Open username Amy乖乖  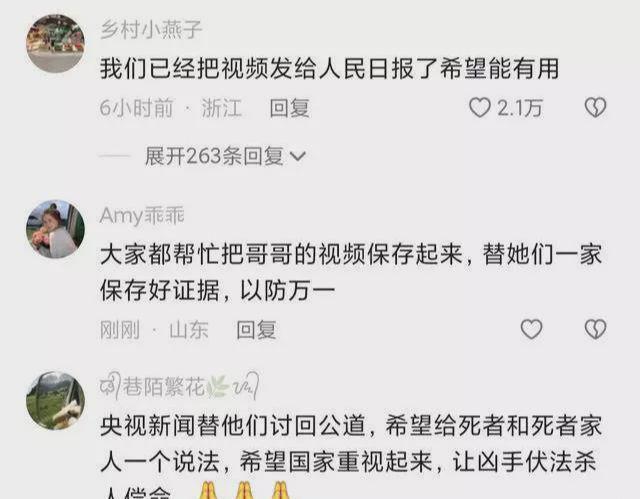point(142,215)
